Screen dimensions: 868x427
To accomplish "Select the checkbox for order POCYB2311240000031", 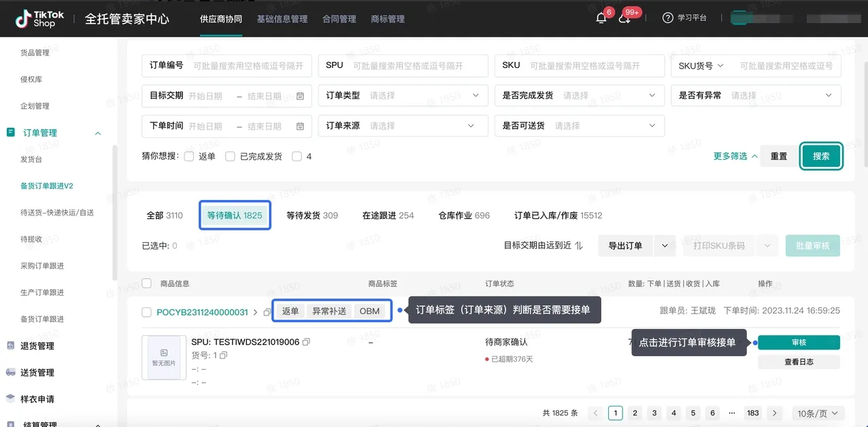I will [146, 312].
